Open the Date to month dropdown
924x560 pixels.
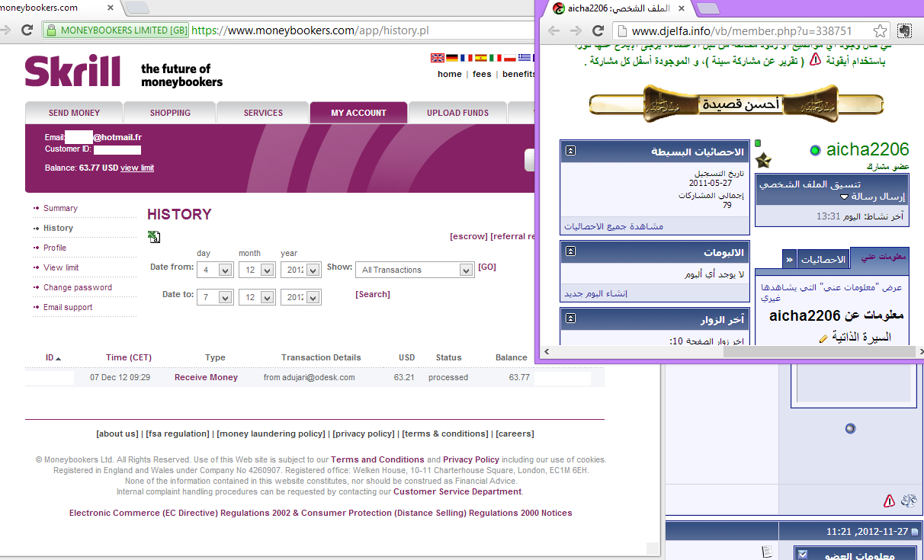tap(257, 297)
